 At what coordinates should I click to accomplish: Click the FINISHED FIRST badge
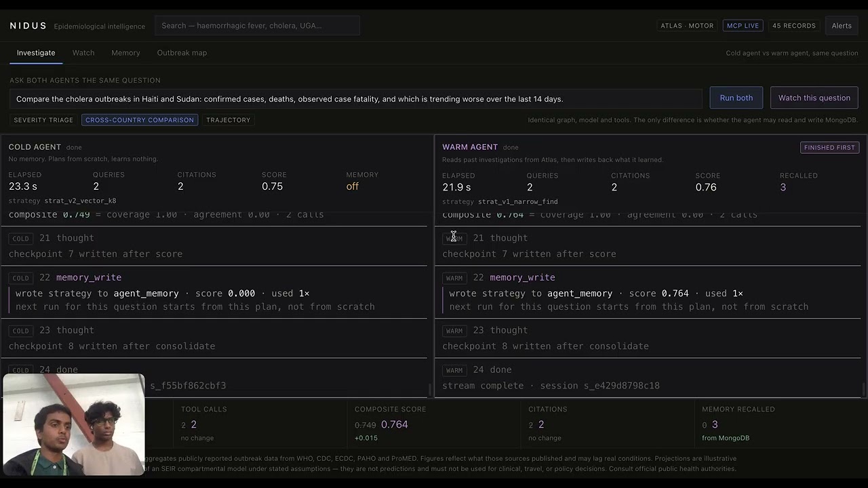click(829, 147)
